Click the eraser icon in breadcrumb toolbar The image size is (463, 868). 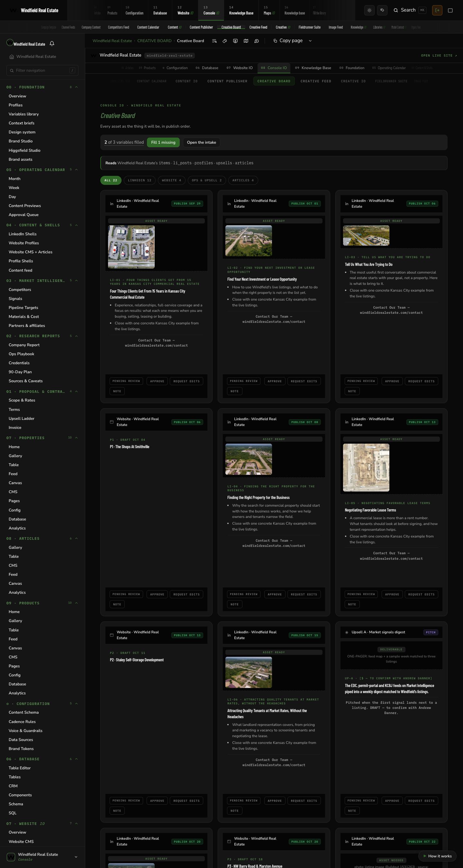[x=225, y=41]
